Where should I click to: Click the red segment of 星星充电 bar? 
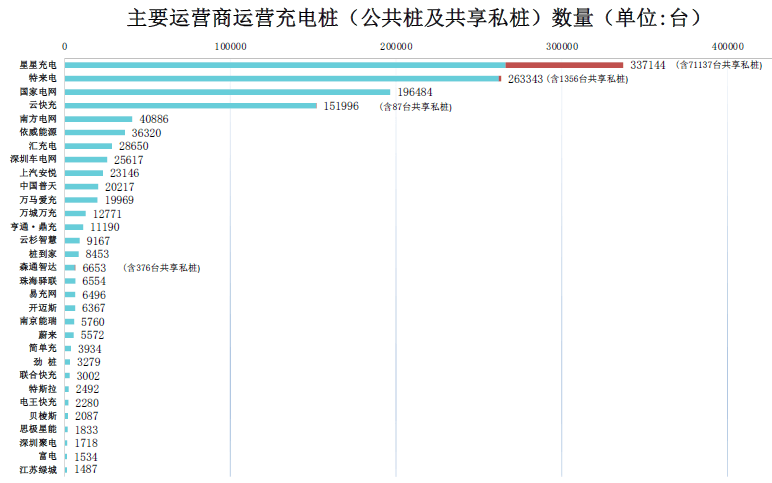[x=564, y=65]
